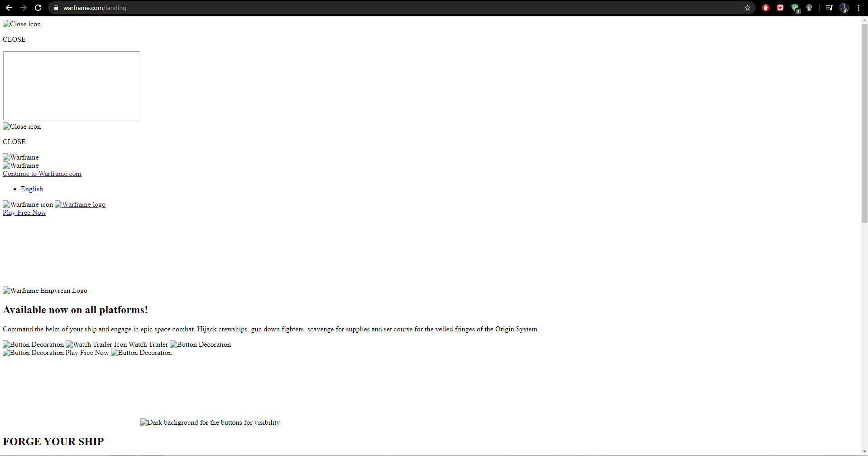Open the Chrome profile avatar
868x456 pixels.
click(x=844, y=8)
